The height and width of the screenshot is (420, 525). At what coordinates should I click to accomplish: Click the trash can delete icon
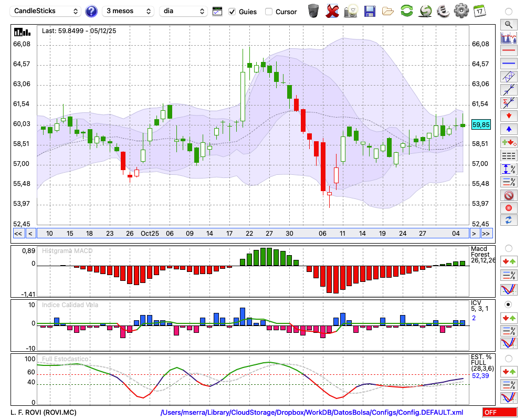coord(313,10)
